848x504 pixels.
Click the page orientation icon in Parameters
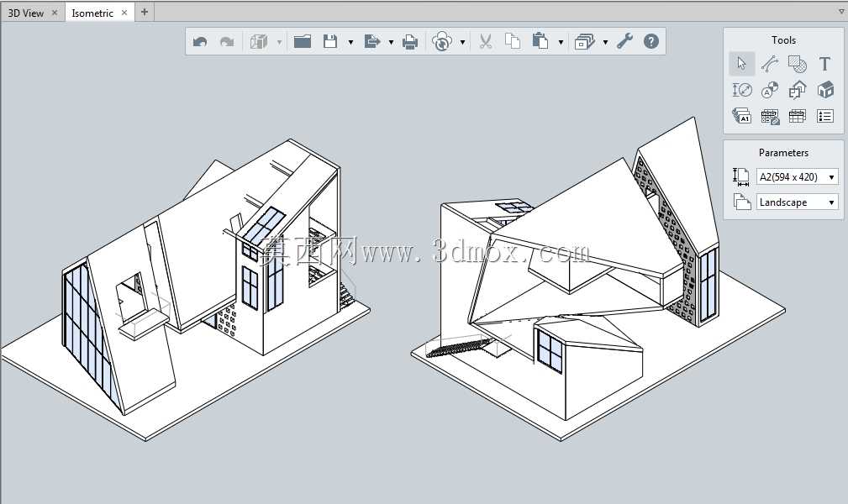coord(742,202)
